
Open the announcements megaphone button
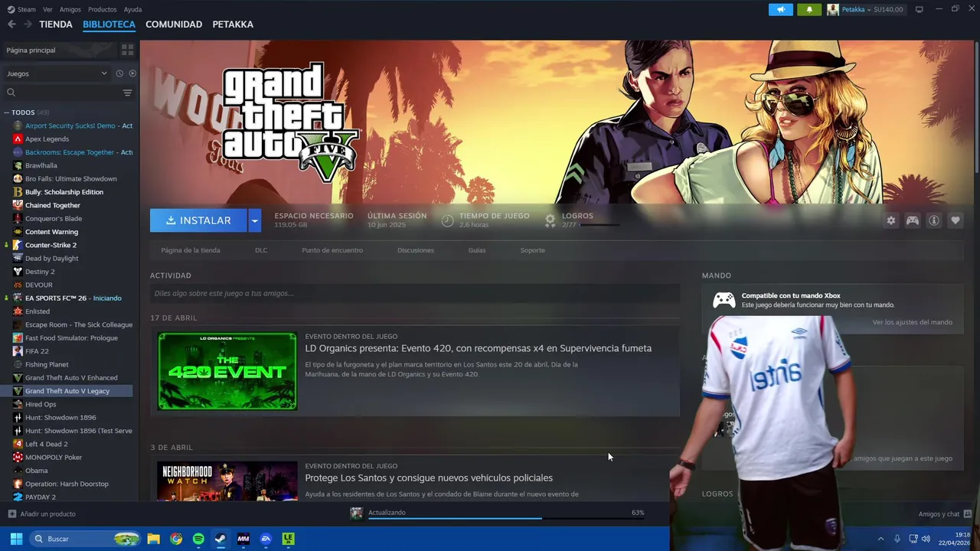(x=780, y=9)
